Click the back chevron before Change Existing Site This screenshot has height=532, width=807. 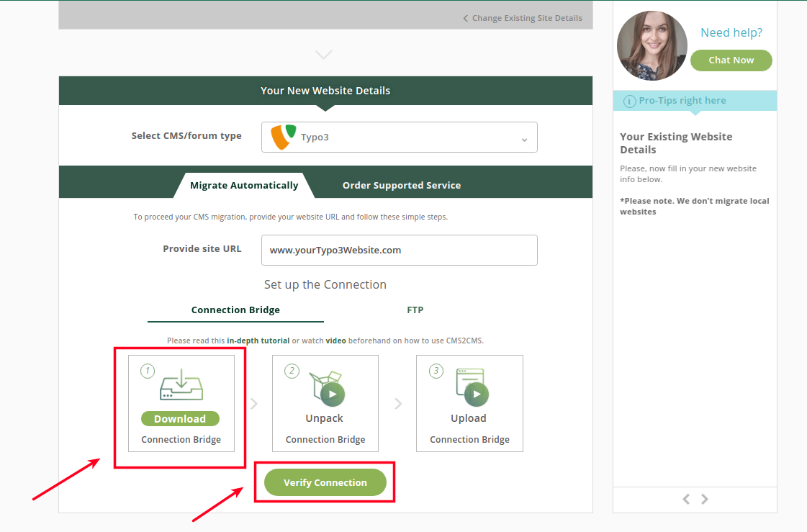[465, 19]
